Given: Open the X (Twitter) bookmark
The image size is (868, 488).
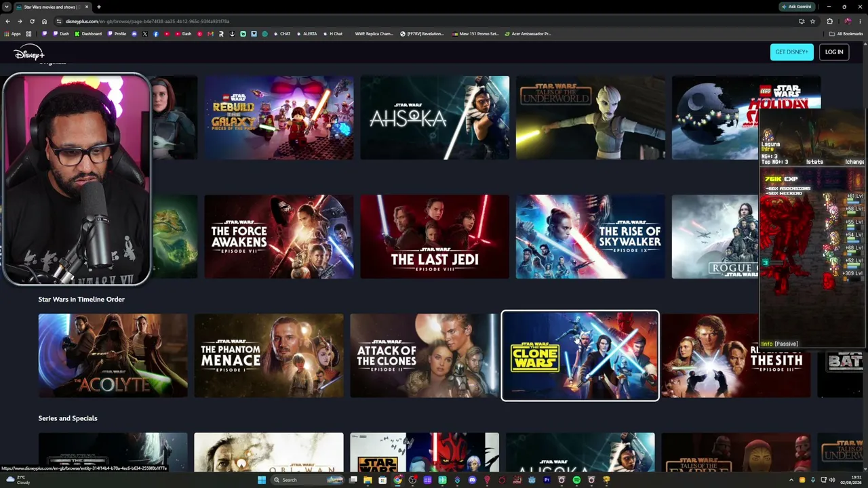Looking at the screenshot, I should tap(144, 34).
